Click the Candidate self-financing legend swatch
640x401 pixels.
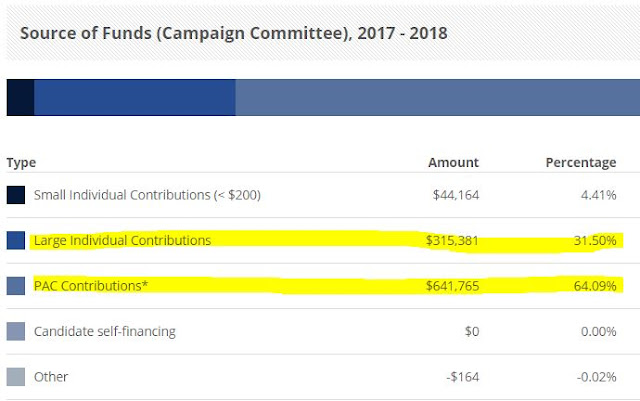pyautogui.click(x=16, y=331)
